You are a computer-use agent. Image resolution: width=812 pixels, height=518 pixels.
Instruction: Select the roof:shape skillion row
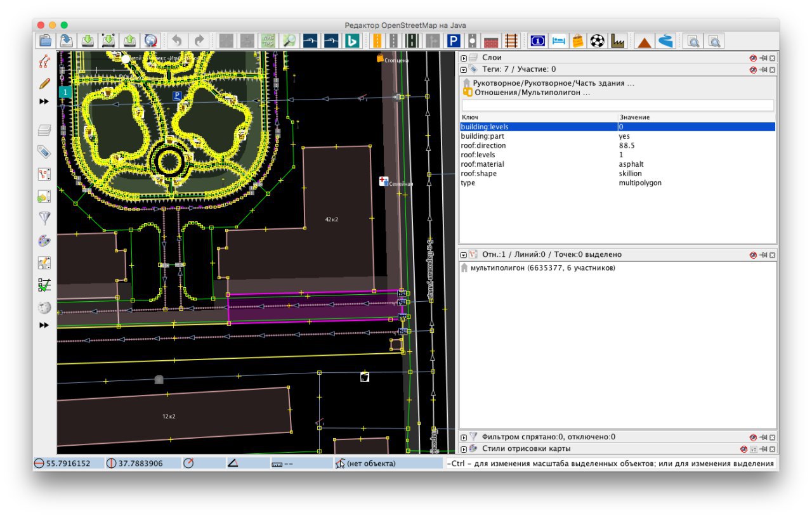(618, 173)
